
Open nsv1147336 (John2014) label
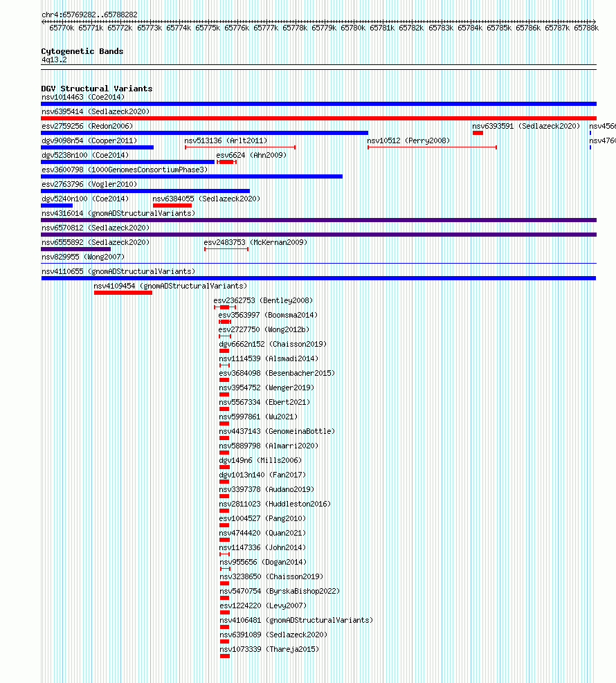pyautogui.click(x=262, y=547)
